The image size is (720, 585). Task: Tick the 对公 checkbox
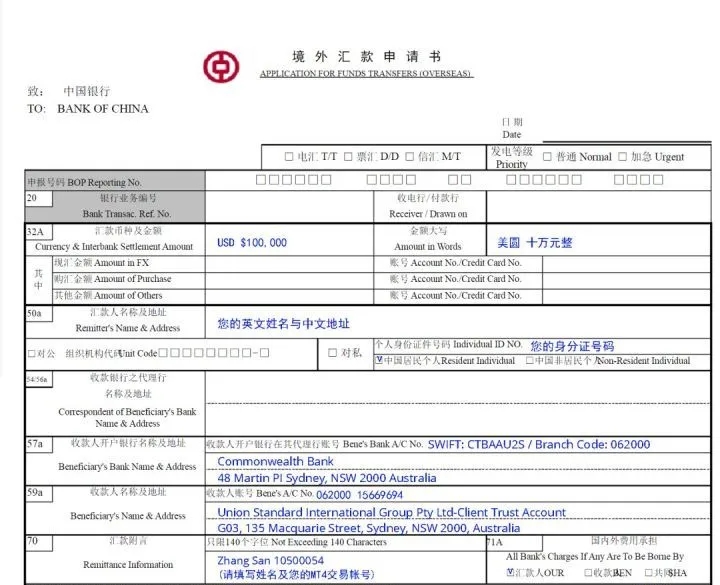31,353
